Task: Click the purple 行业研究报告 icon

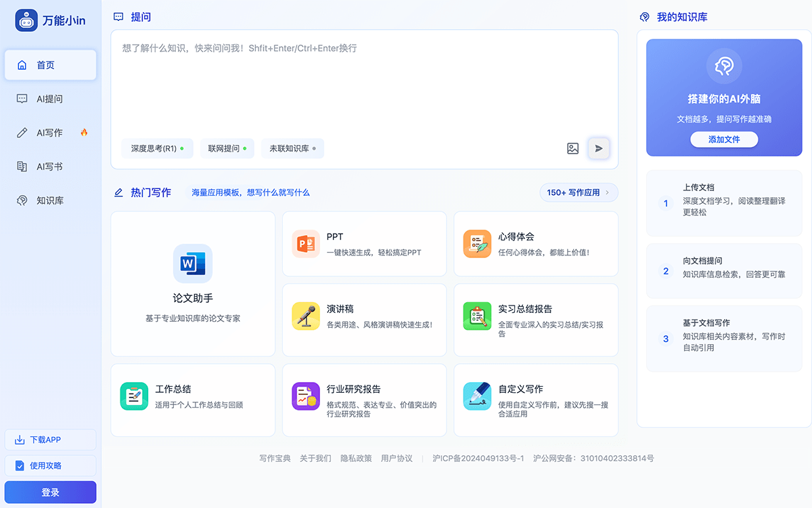Action: [306, 396]
